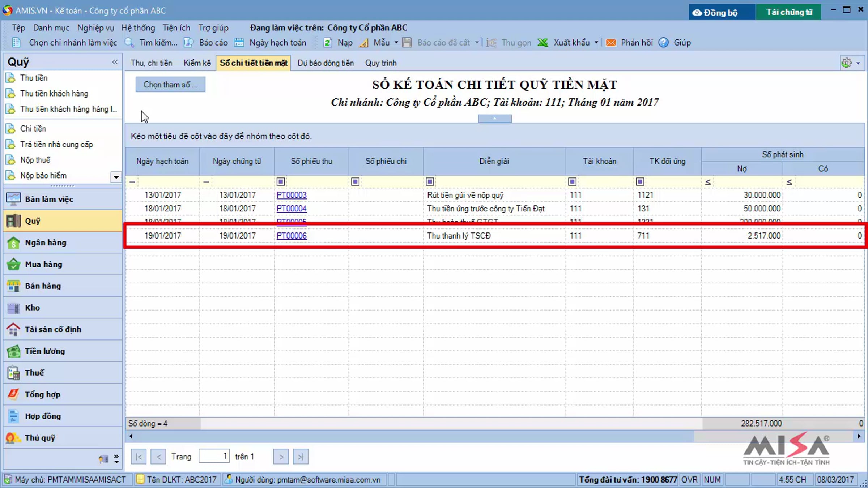Click the Đồng bộ button

click(722, 12)
